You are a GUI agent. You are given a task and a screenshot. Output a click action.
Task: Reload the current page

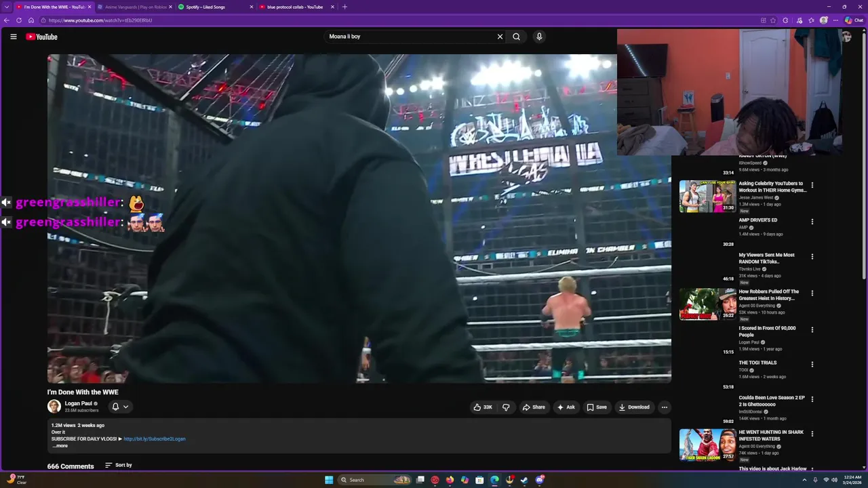(19, 20)
